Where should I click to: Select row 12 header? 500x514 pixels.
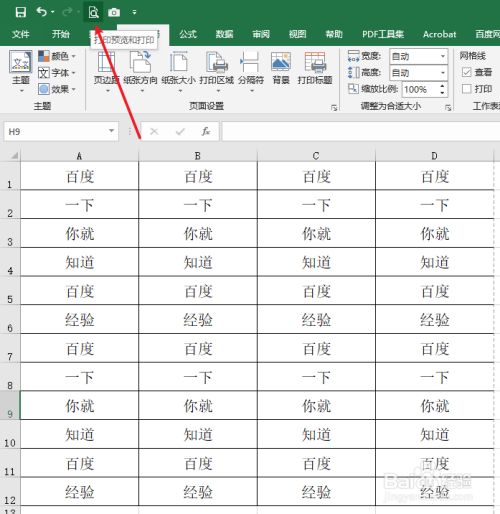10,492
